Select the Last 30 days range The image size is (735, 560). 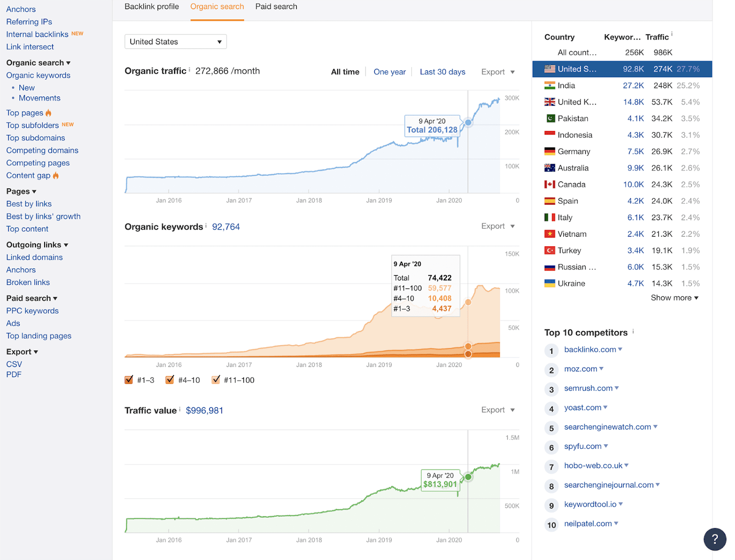tap(442, 72)
